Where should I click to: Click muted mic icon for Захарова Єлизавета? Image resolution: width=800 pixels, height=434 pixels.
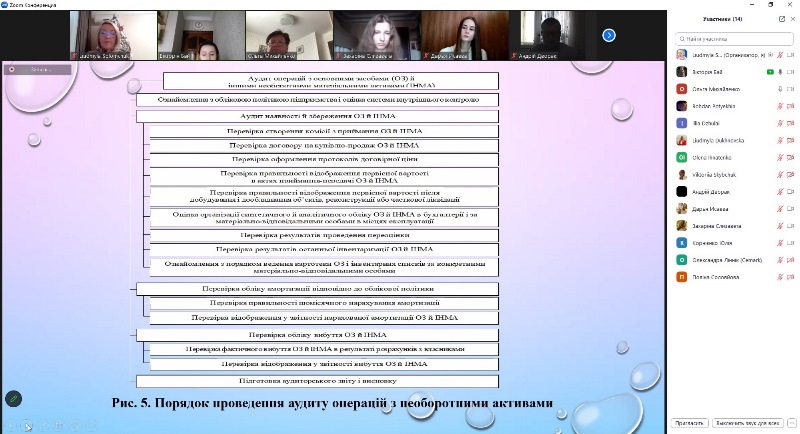pos(780,226)
